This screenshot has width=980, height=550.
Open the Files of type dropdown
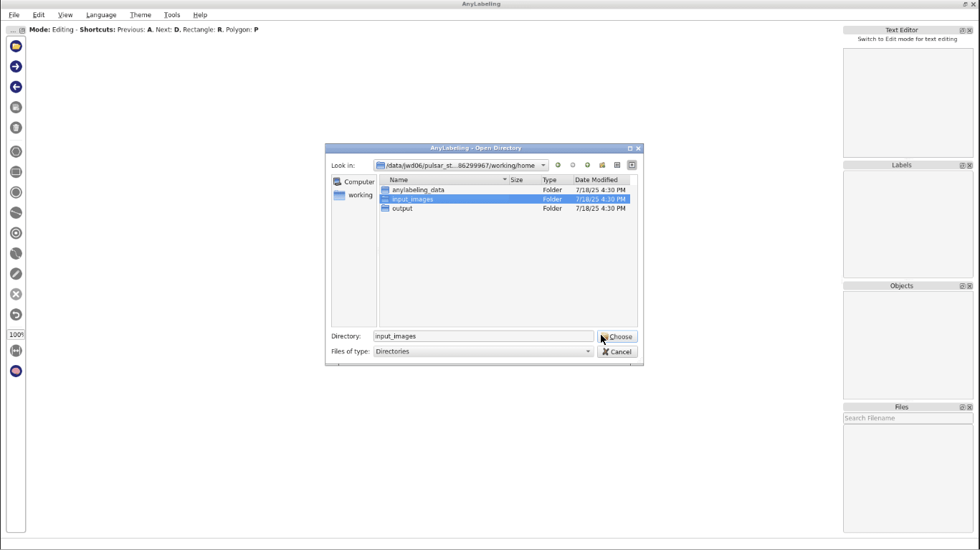(483, 351)
